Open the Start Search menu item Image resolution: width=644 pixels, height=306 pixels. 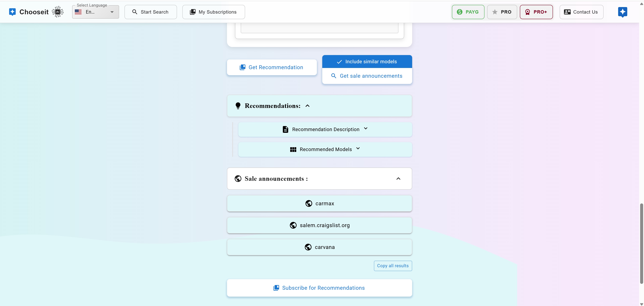coord(150,12)
